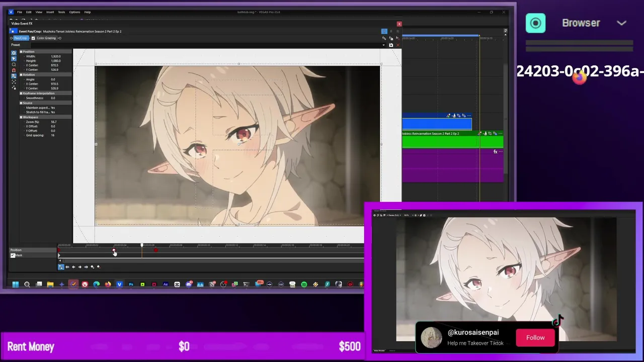This screenshot has width=644, height=362.
Task: Go to the next keyframe
Action: tap(79, 267)
